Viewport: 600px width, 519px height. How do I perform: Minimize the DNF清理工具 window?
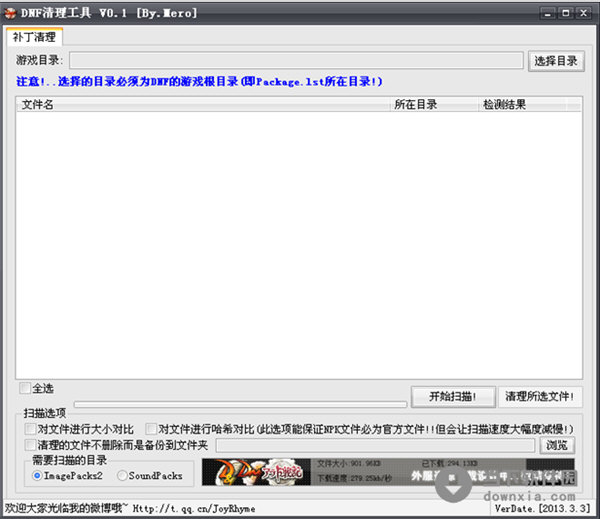(x=548, y=13)
